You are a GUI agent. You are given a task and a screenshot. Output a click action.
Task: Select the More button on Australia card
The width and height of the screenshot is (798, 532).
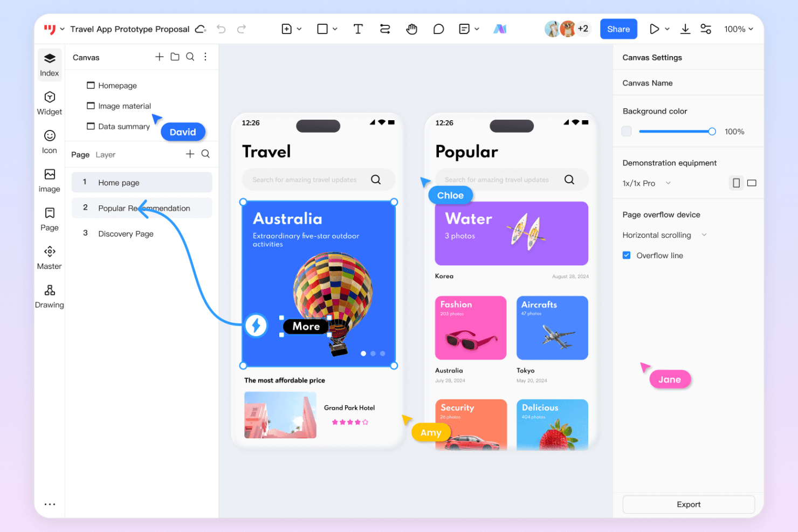306,326
